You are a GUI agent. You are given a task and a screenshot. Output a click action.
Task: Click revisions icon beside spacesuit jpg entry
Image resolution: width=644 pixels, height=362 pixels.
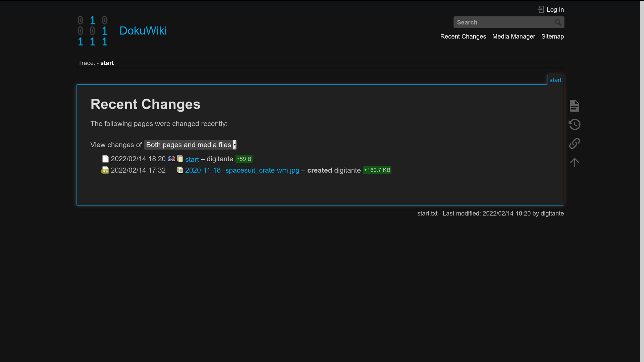180,170
